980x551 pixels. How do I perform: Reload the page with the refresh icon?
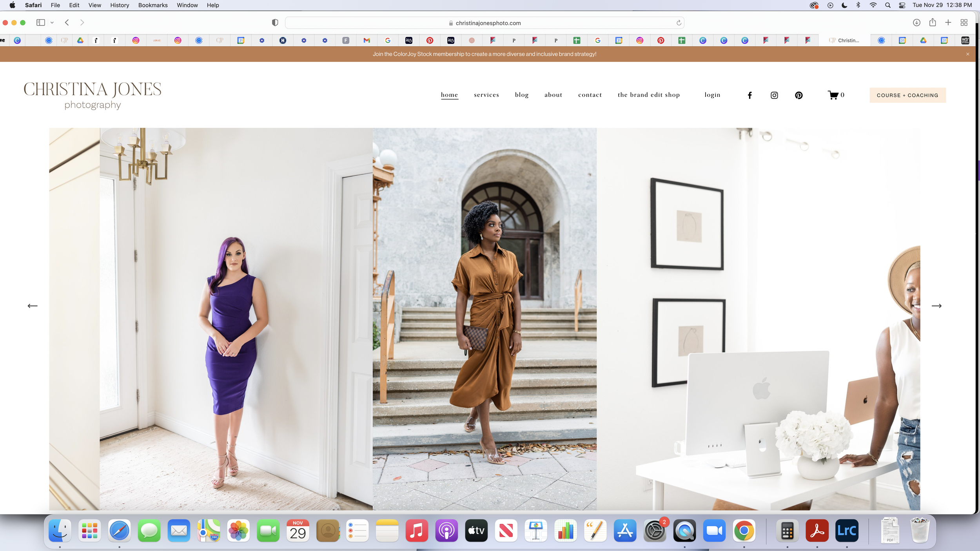(x=679, y=23)
